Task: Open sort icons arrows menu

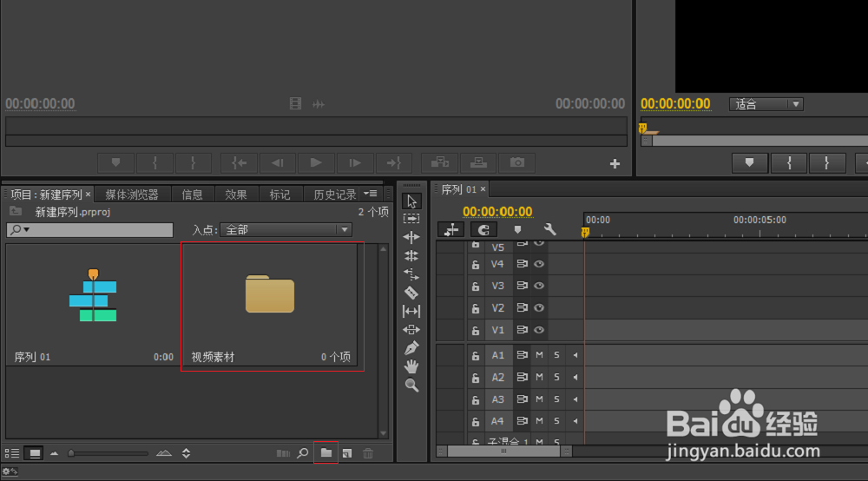Action: click(x=186, y=453)
